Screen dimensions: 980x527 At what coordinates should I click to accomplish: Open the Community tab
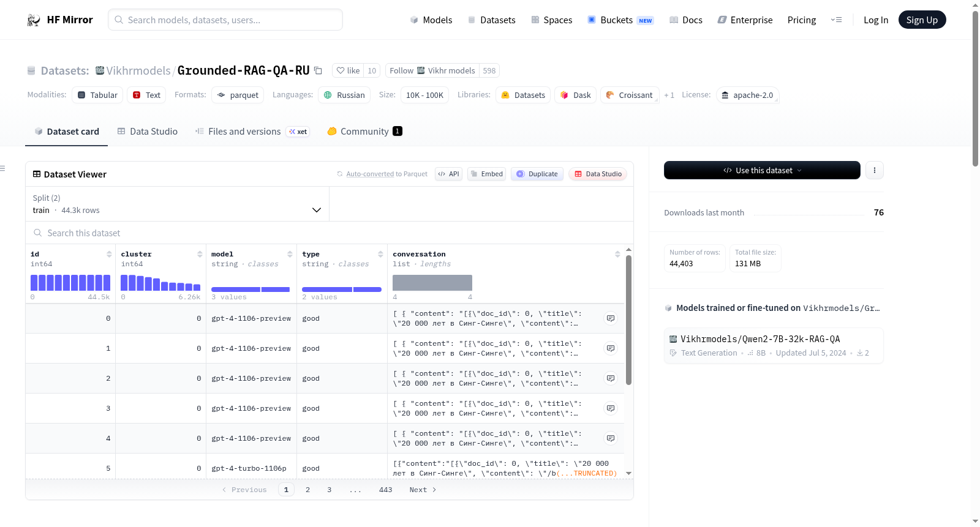click(364, 132)
